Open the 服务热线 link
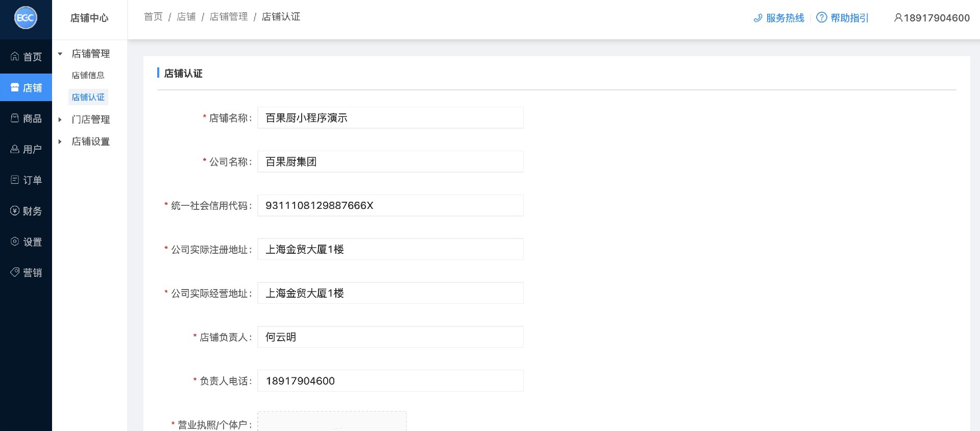 (785, 18)
